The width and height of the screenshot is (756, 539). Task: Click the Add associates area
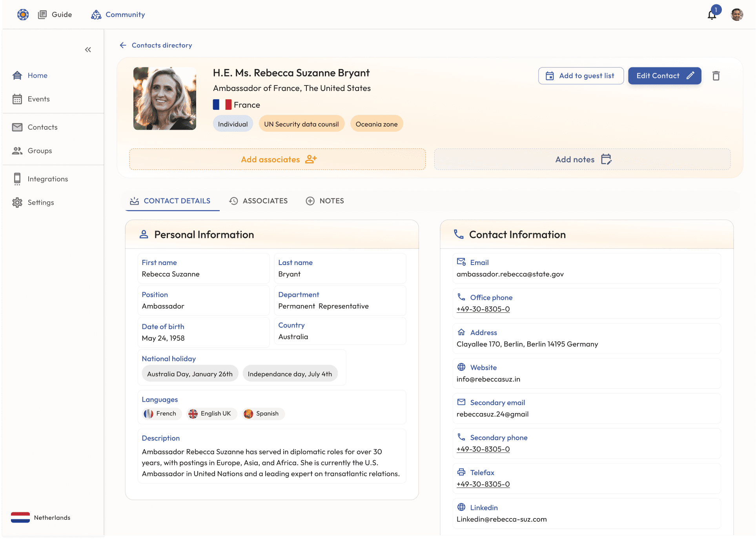pyautogui.click(x=277, y=159)
